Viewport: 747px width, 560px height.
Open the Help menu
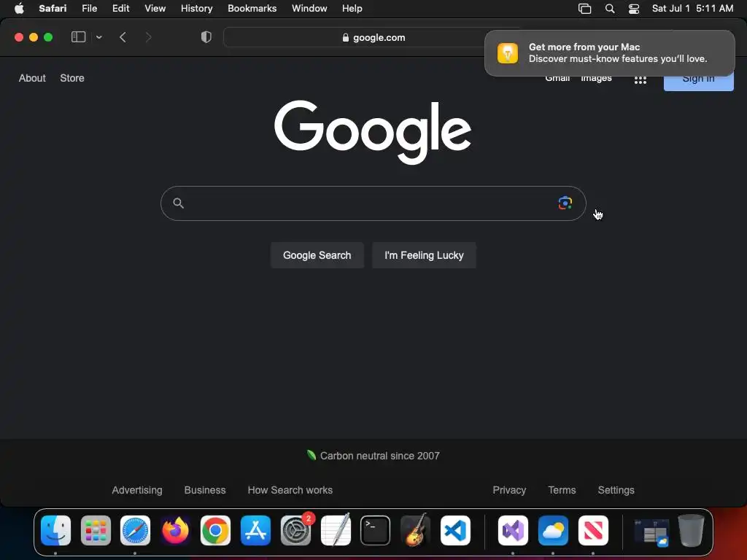(352, 8)
